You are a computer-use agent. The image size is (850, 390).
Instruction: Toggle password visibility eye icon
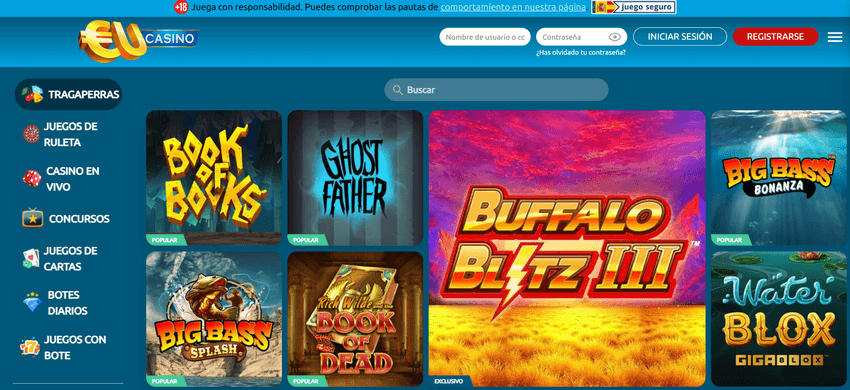614,37
